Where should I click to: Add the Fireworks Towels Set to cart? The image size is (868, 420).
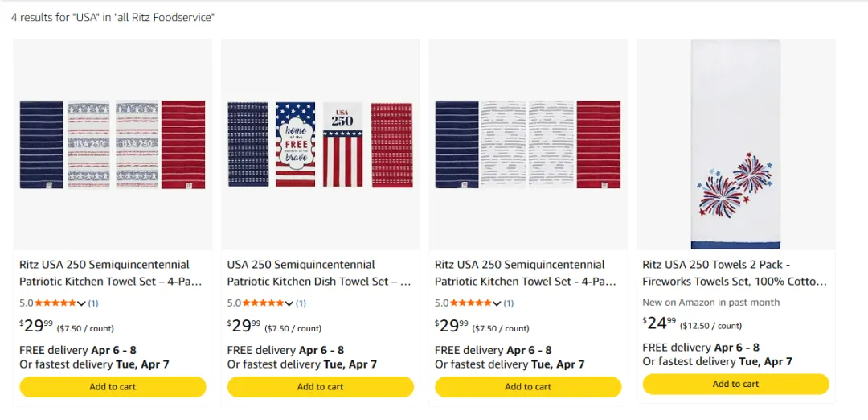(x=735, y=385)
